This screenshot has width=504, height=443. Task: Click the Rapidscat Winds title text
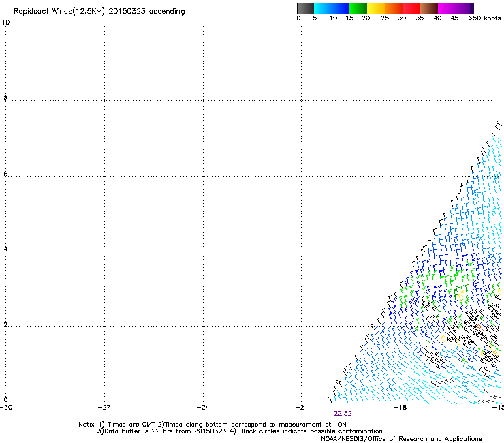(99, 12)
